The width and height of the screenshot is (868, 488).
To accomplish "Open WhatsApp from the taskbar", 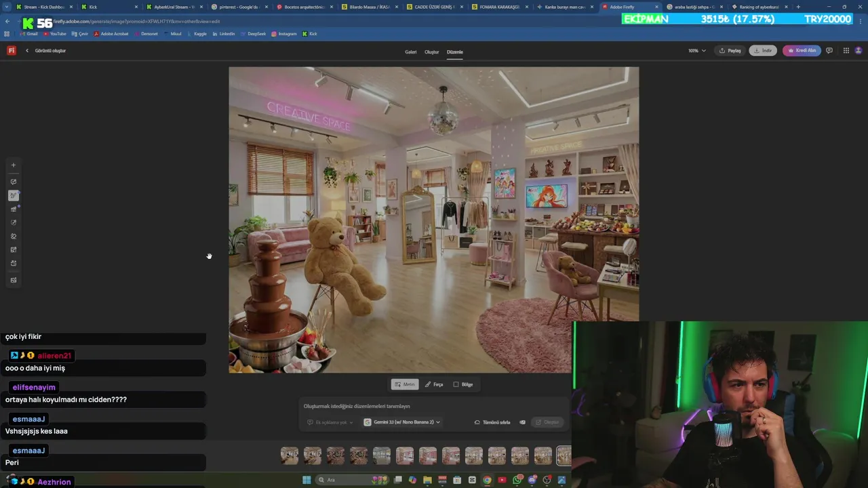I will tap(517, 480).
